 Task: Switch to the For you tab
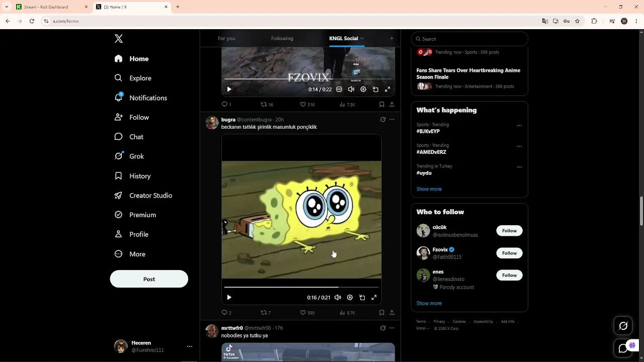(226, 38)
